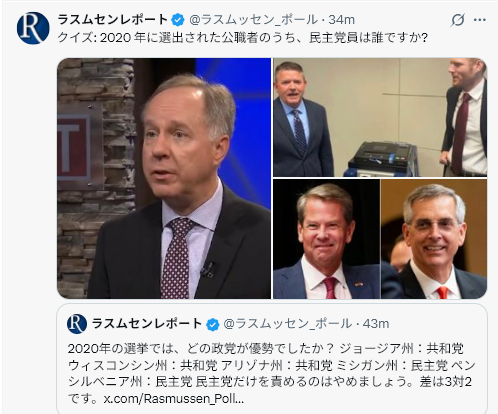Open the @ラスムッセン_ポール handle on main tweet
Viewport: 498px width, 414px height.
[x=253, y=20]
